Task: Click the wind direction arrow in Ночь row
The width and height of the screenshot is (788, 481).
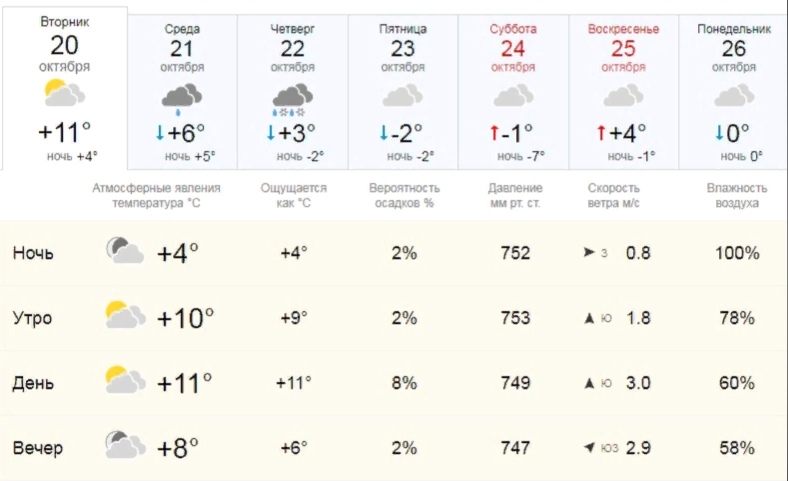Action: tap(588, 253)
